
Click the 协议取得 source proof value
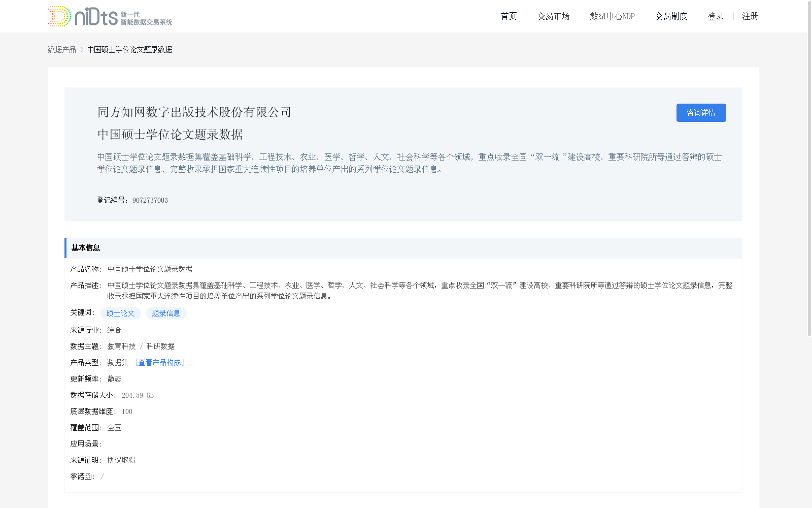[x=121, y=460]
